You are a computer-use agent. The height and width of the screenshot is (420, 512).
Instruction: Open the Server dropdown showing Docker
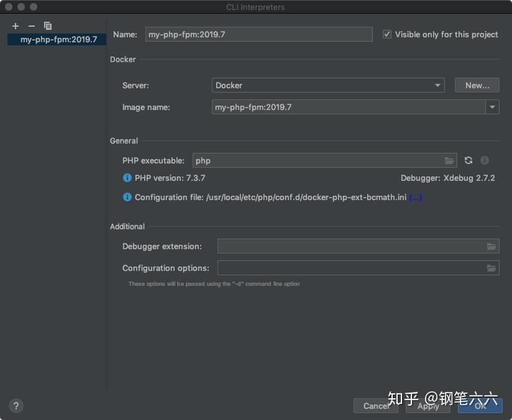coord(437,85)
